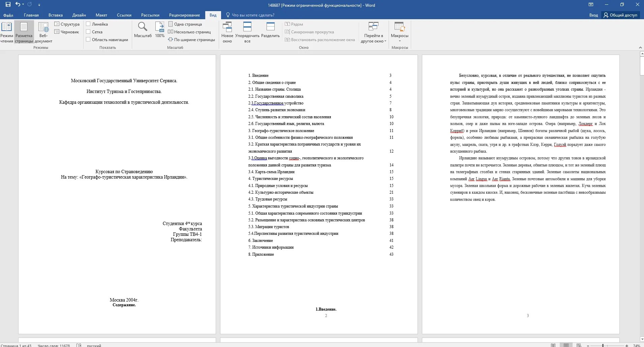Viewport: 644px width, 347px height.
Task: Click the Save icon in the quick access toolbar
Action: [x=8, y=5]
